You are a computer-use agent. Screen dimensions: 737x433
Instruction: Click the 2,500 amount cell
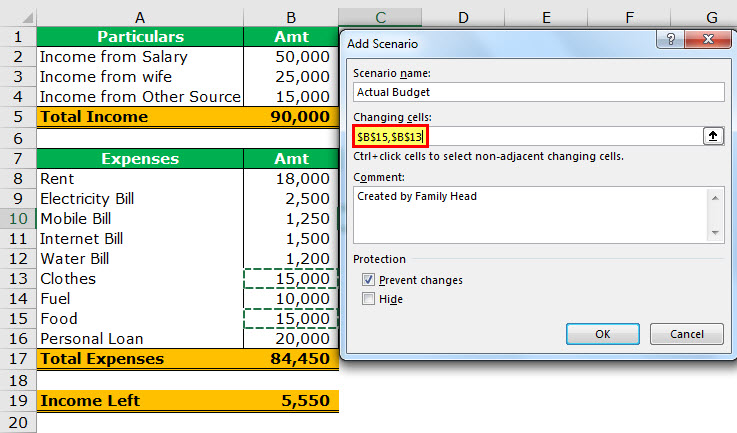pyautogui.click(x=291, y=199)
